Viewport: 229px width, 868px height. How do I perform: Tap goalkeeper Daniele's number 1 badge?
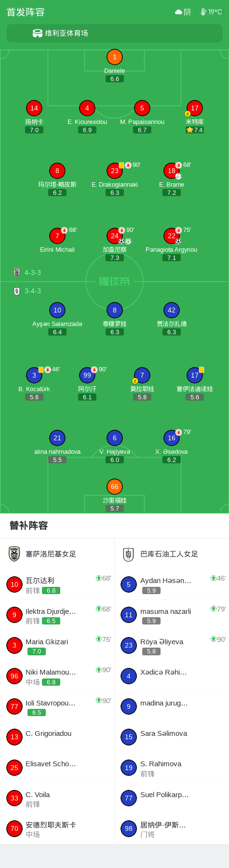pyautogui.click(x=114, y=57)
